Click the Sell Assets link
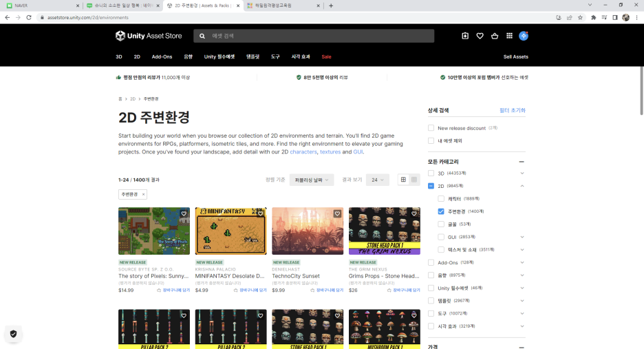 (x=516, y=56)
